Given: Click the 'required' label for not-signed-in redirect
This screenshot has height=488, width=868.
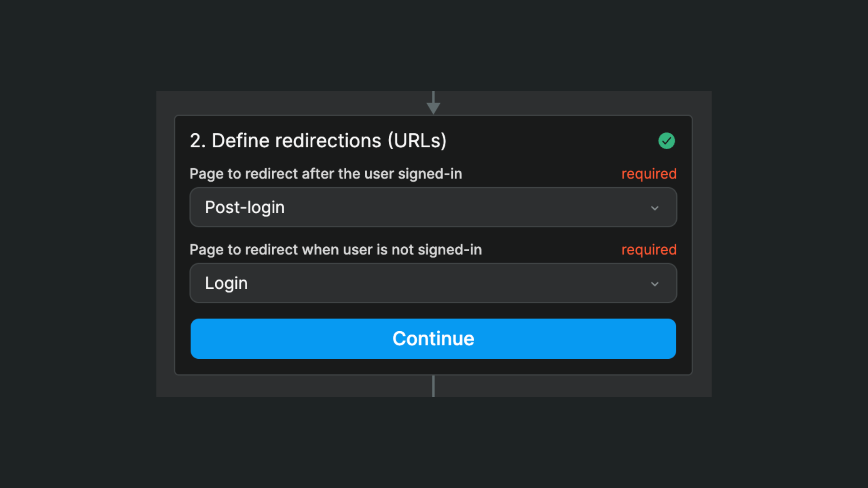Looking at the screenshot, I should tap(649, 249).
